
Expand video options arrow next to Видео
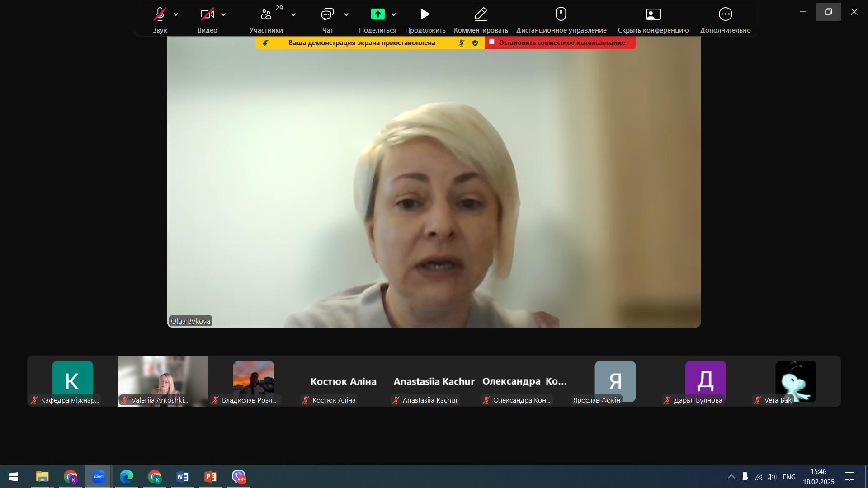click(223, 15)
